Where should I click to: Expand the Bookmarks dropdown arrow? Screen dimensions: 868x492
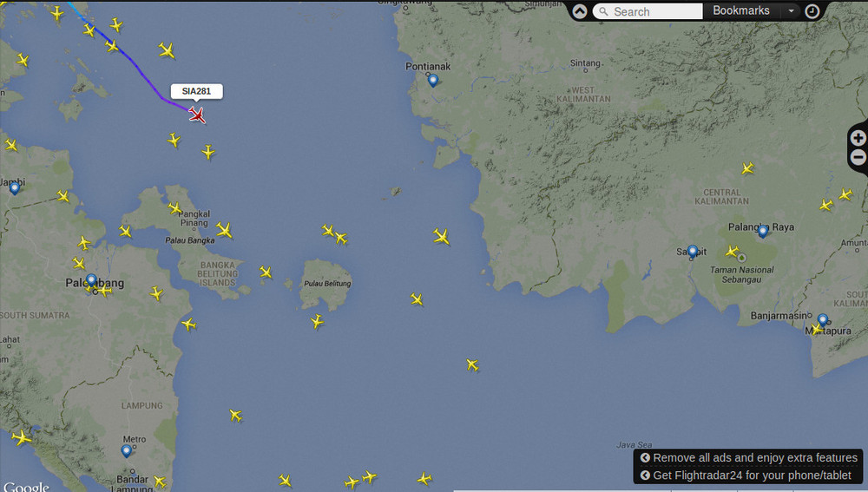791,11
